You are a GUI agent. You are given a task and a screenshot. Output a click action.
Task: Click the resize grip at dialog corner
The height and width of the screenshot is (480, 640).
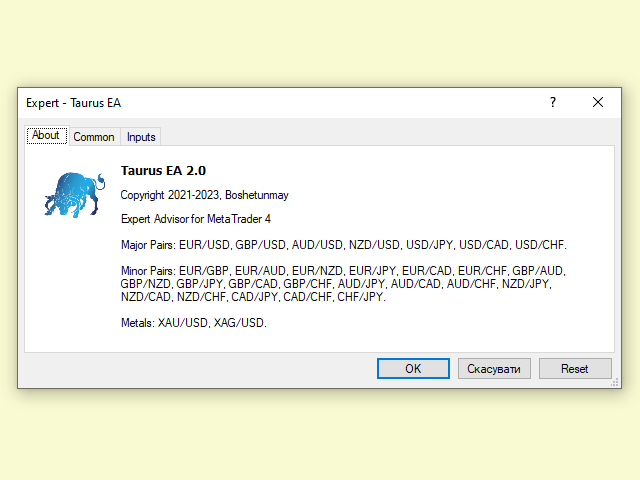[615, 382]
